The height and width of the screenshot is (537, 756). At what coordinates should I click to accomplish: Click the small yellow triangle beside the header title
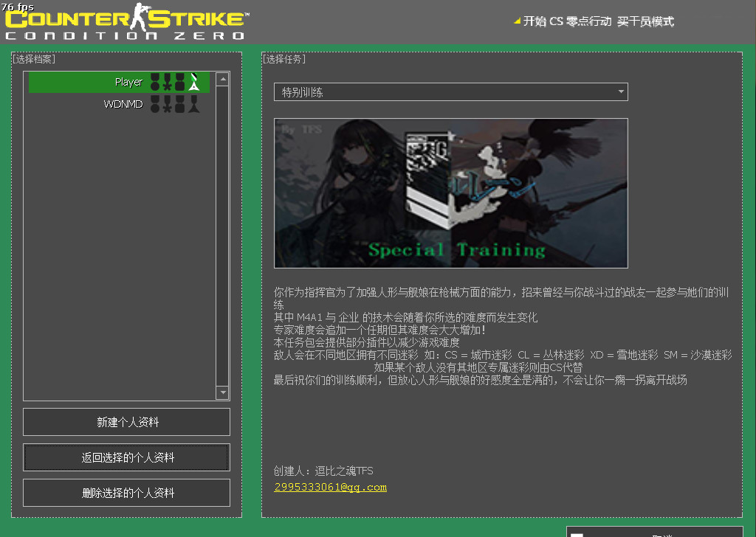[x=518, y=21]
